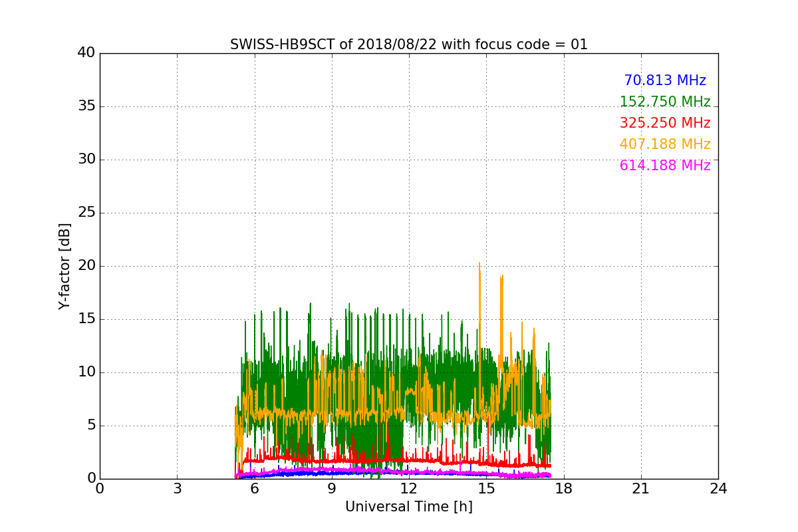
Task: Click the y-axis tick label 40
Action: pos(86,53)
